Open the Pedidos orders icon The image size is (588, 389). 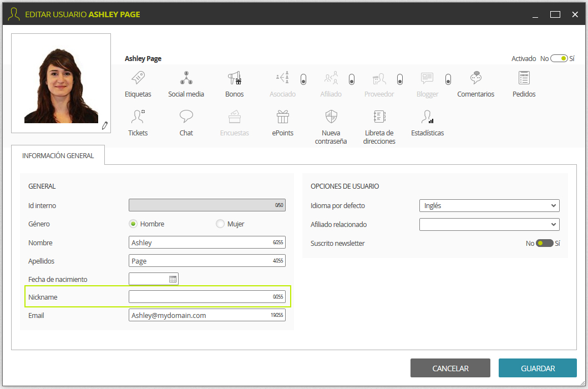[x=524, y=78]
